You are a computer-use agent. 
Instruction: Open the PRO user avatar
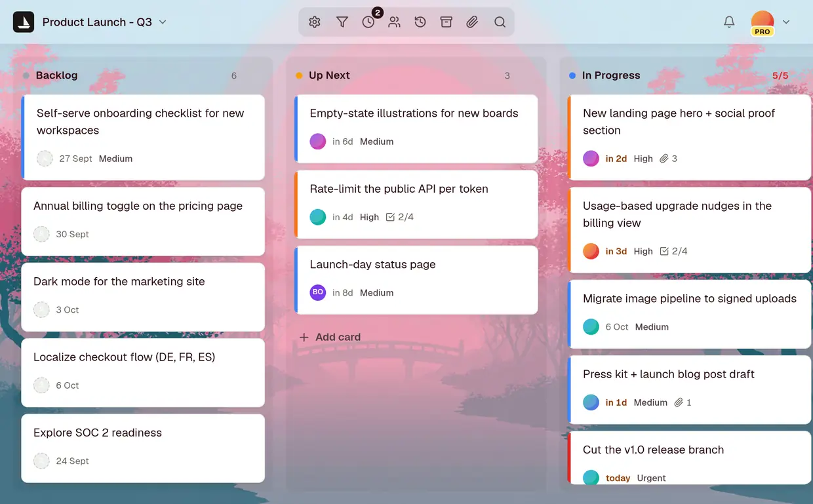[763, 23]
